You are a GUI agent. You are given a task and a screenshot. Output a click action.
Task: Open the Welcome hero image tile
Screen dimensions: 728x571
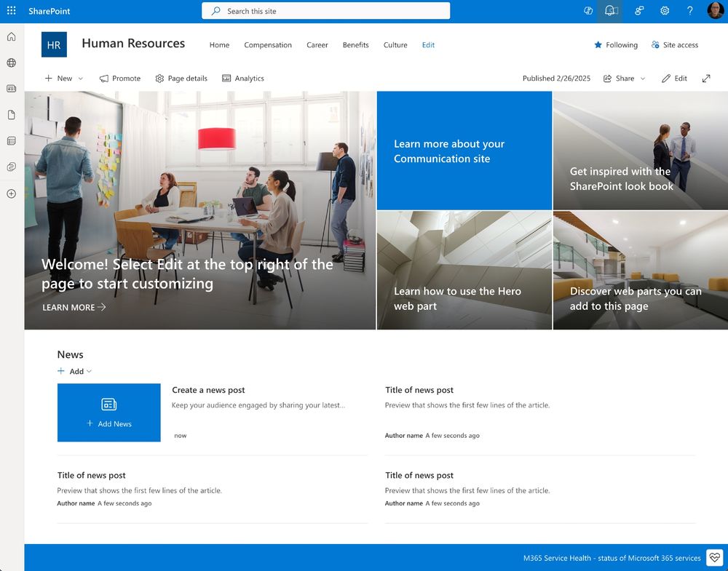(x=200, y=210)
